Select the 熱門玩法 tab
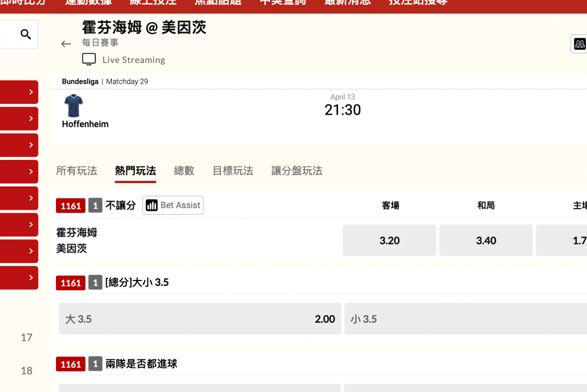The image size is (587, 392). pos(135,171)
